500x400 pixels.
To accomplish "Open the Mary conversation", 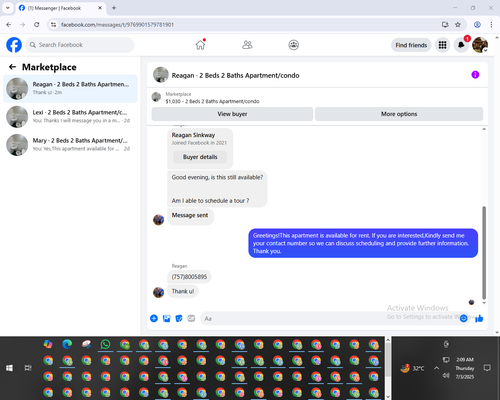I will 70,145.
